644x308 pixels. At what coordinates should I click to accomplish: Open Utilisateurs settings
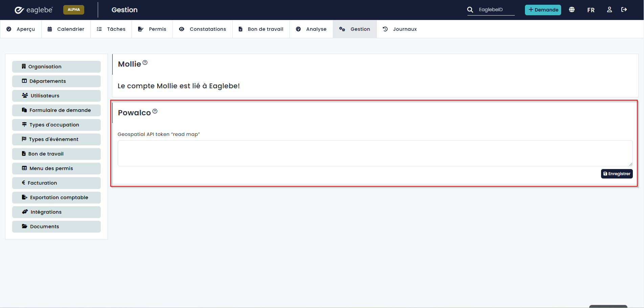(x=56, y=96)
